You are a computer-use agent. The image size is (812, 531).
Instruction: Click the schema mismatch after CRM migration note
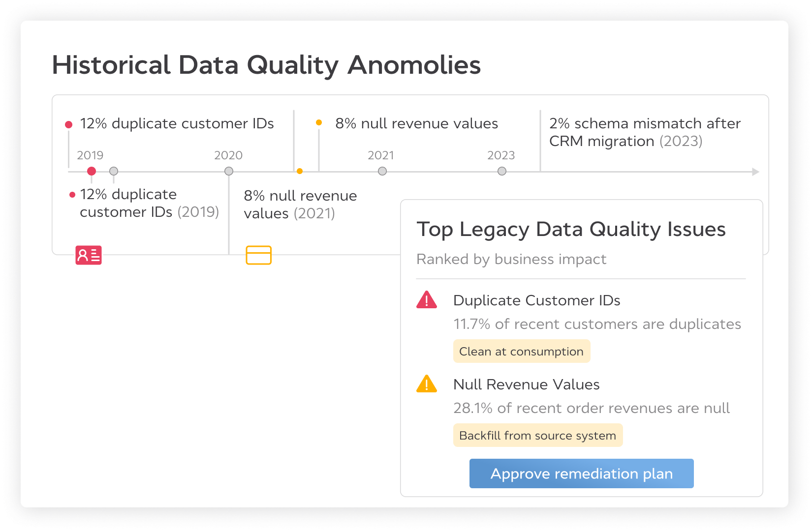[x=645, y=132]
